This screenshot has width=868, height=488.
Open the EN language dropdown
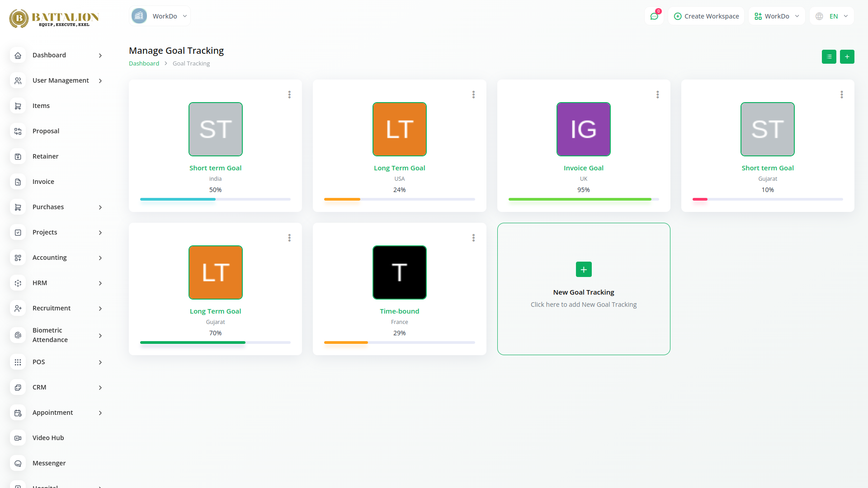coord(832,16)
